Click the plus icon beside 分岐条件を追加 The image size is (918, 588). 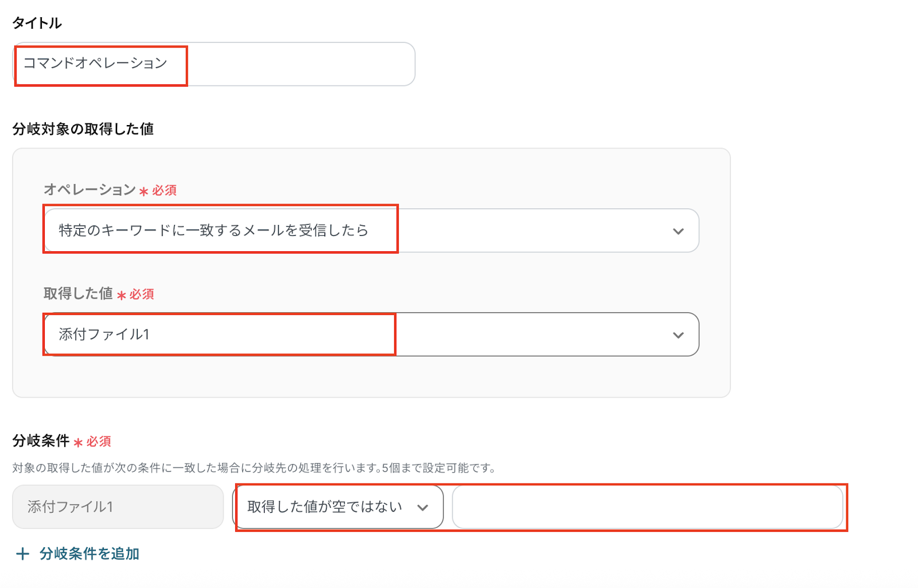[22, 554]
